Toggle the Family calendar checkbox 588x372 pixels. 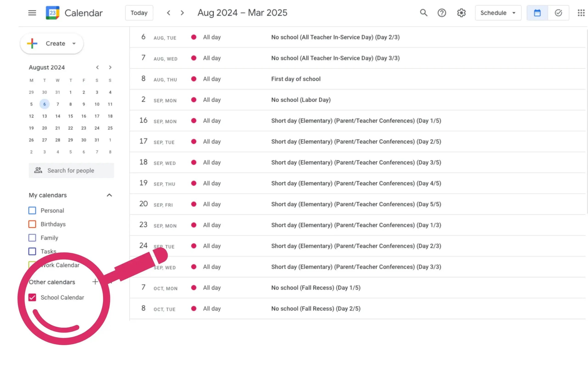(32, 238)
